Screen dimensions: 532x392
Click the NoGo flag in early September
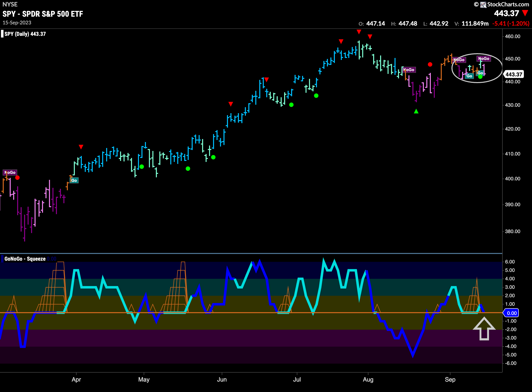(459, 60)
